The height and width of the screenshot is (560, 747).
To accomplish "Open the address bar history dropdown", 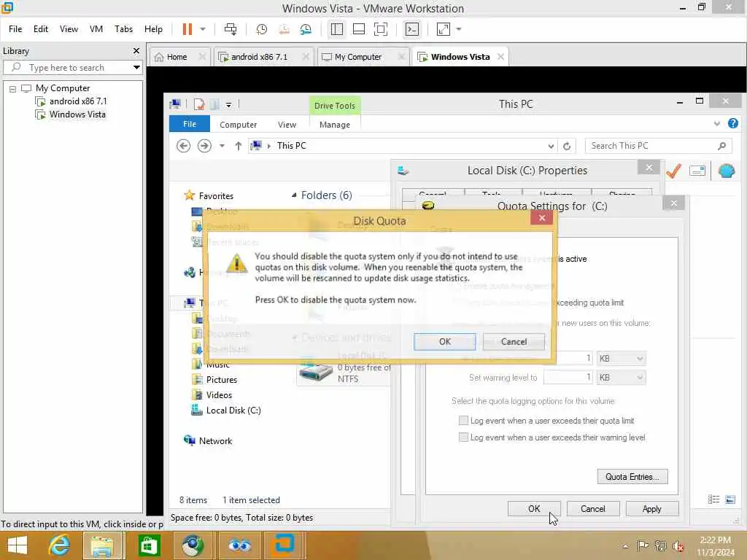I will (x=551, y=146).
